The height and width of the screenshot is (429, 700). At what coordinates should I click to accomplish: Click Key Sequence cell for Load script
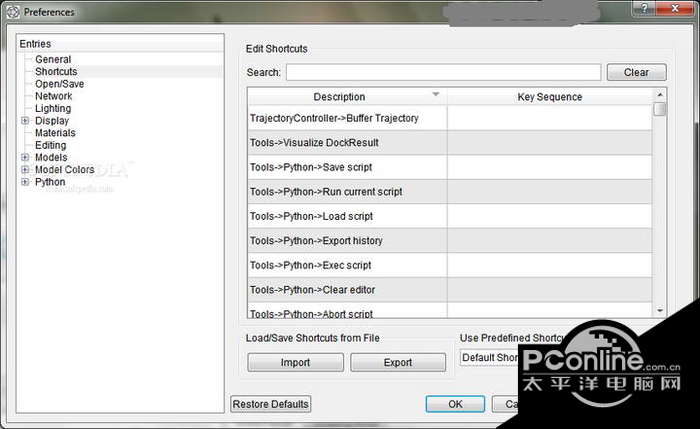550,217
